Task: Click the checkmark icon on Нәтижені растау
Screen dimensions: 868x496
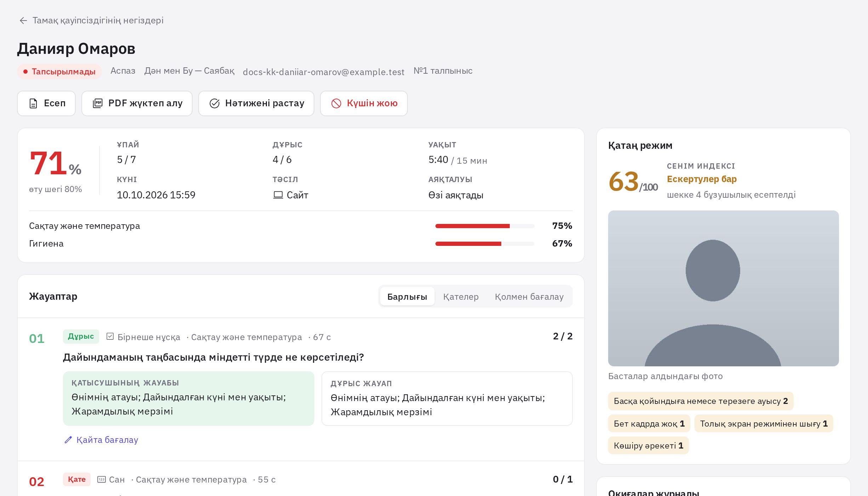Action: pos(215,103)
